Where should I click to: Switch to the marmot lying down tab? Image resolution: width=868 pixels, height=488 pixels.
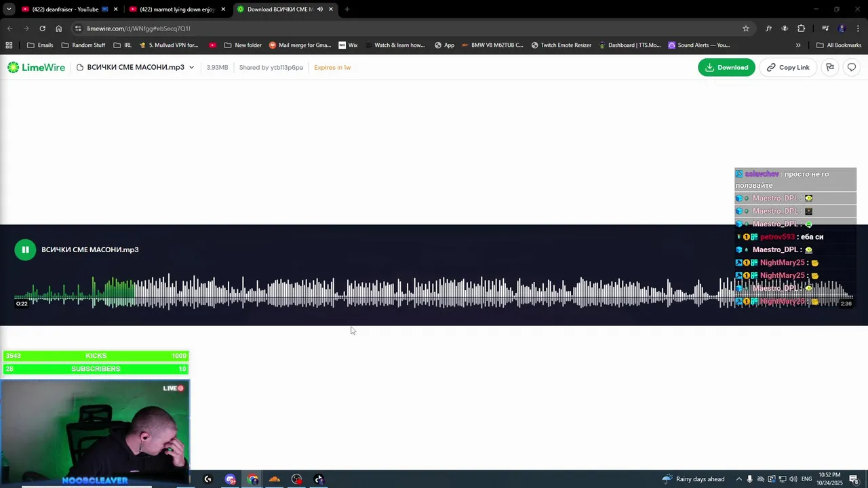pyautogui.click(x=176, y=9)
